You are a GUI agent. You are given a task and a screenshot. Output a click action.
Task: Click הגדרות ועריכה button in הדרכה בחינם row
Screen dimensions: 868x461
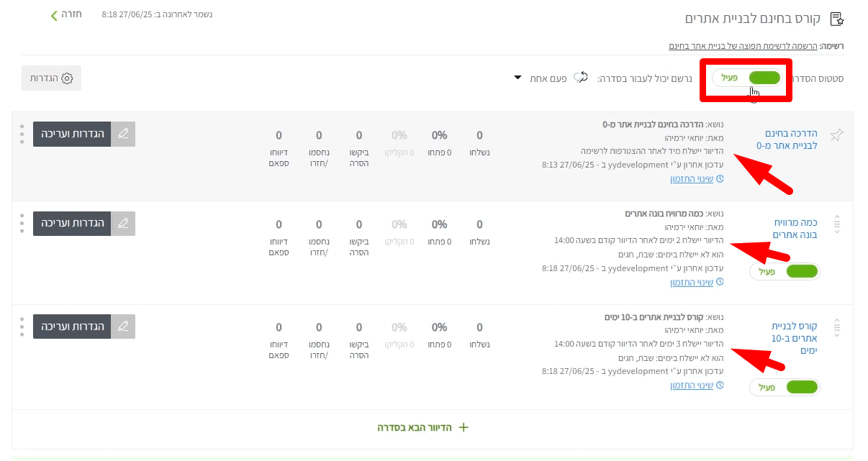pyautogui.click(x=72, y=134)
